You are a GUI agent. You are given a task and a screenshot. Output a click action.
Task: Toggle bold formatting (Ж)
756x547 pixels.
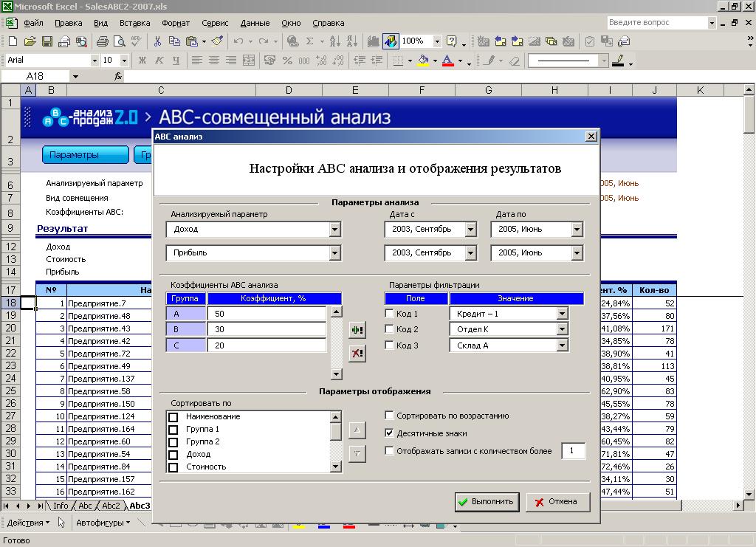point(142,61)
